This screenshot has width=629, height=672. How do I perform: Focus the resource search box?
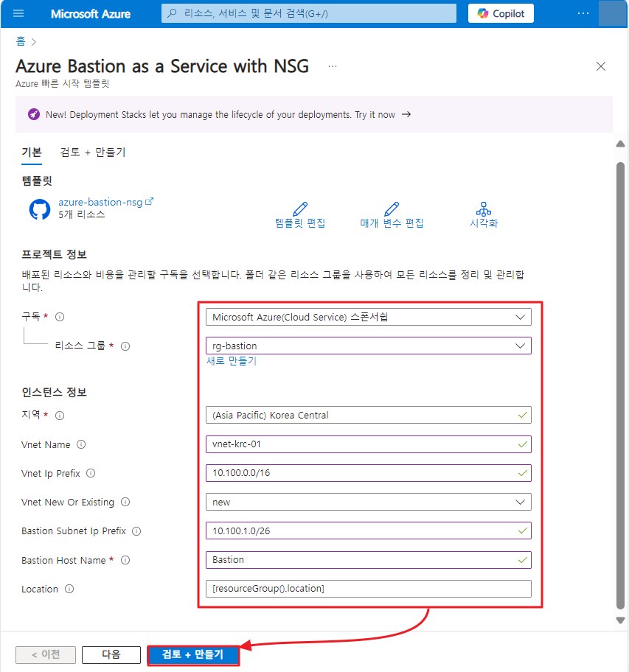(309, 14)
